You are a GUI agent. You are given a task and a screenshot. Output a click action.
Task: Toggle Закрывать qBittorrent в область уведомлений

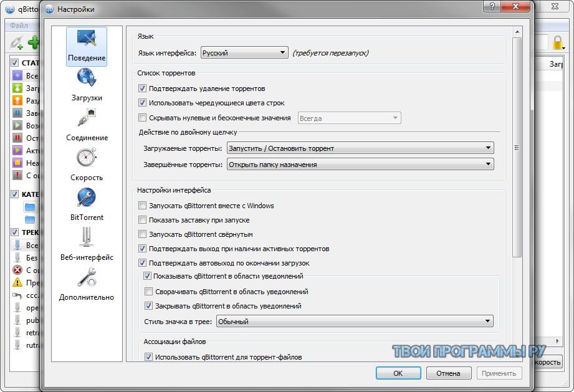[x=148, y=306]
